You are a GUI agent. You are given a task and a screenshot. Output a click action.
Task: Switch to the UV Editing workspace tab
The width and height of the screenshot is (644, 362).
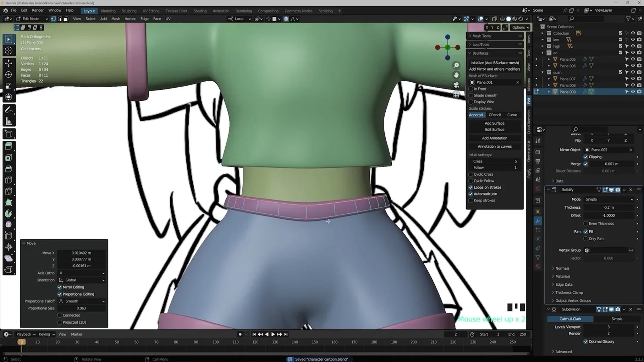click(x=151, y=11)
